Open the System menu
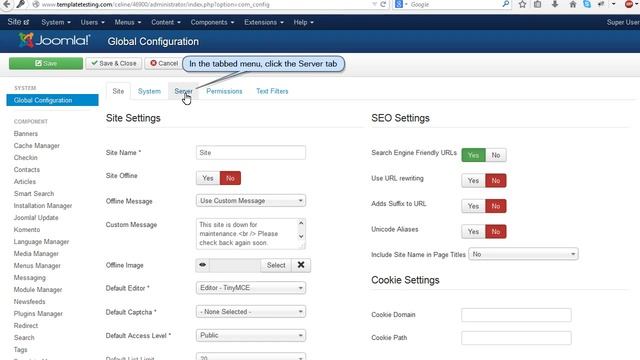 click(x=56, y=22)
